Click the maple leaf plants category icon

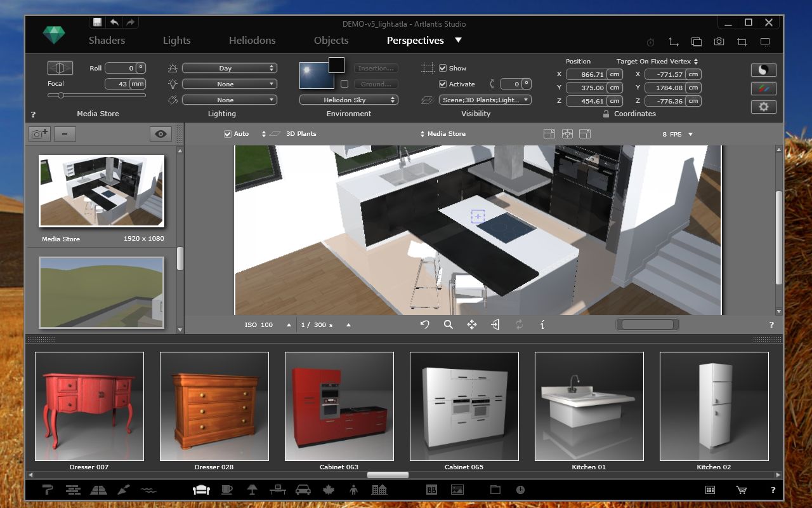point(329,490)
